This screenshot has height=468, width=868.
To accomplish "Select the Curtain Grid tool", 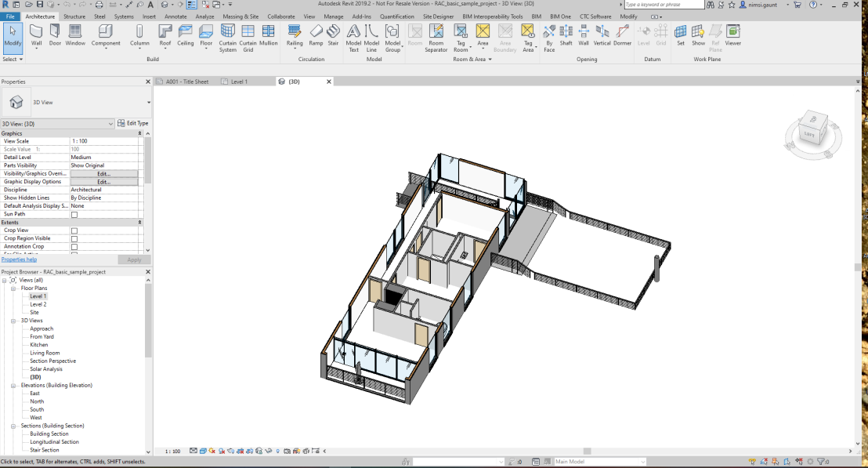I will click(x=248, y=34).
